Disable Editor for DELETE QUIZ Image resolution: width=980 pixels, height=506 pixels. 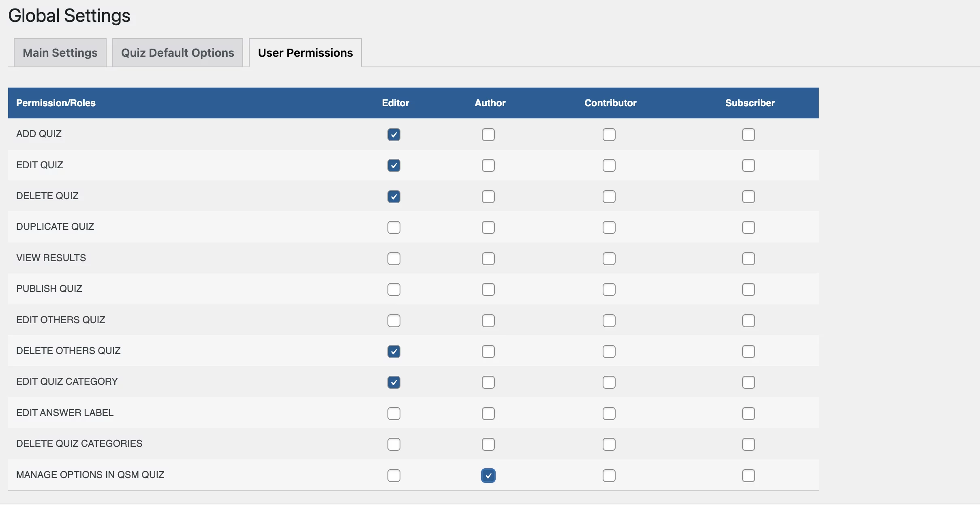[394, 197]
